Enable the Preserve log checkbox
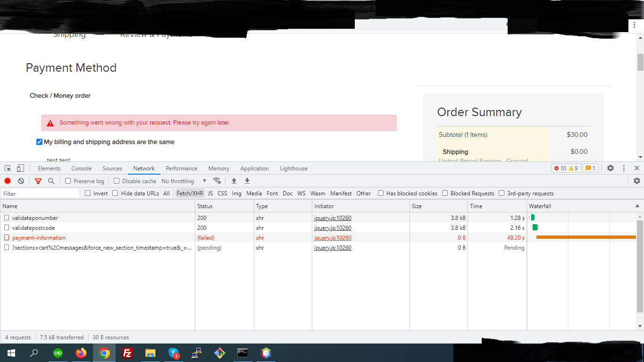The width and height of the screenshot is (644, 362). tap(68, 181)
